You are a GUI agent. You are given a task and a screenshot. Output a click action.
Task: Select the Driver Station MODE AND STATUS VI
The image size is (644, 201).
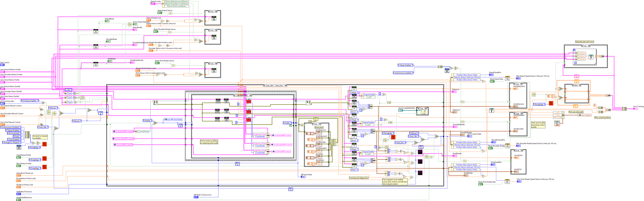coord(19,147)
